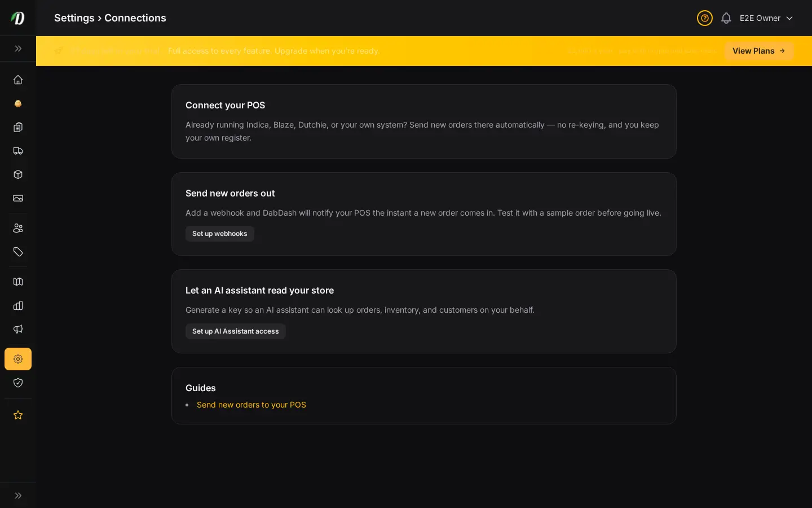Open the Send new orders to your POS guide

coord(251,405)
